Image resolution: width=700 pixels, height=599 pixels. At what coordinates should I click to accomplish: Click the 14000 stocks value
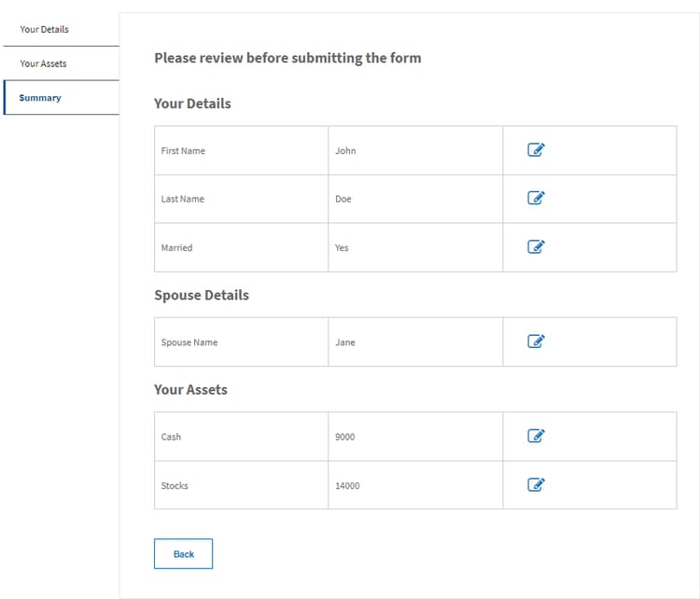pyautogui.click(x=347, y=485)
